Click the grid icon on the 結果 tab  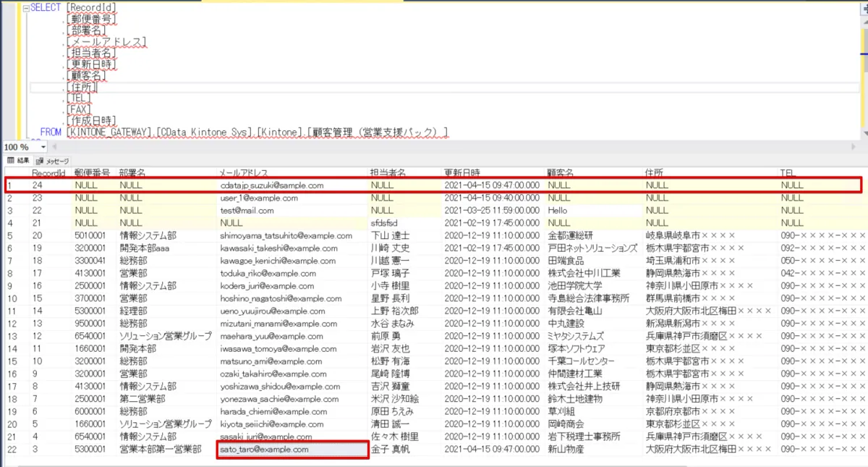click(11, 161)
